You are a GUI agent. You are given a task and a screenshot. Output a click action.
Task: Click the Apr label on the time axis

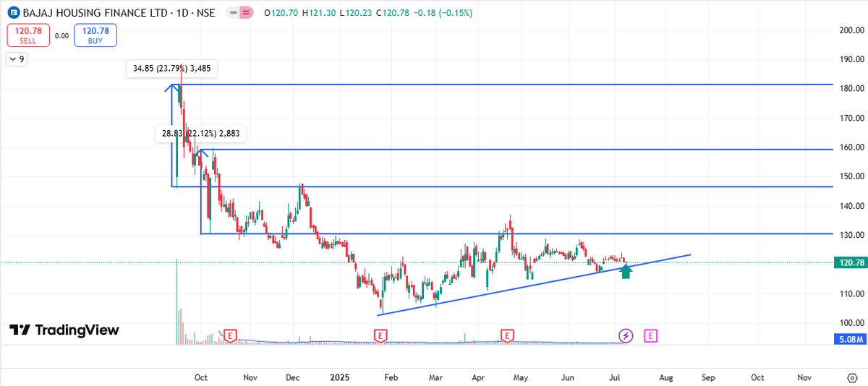pyautogui.click(x=478, y=377)
